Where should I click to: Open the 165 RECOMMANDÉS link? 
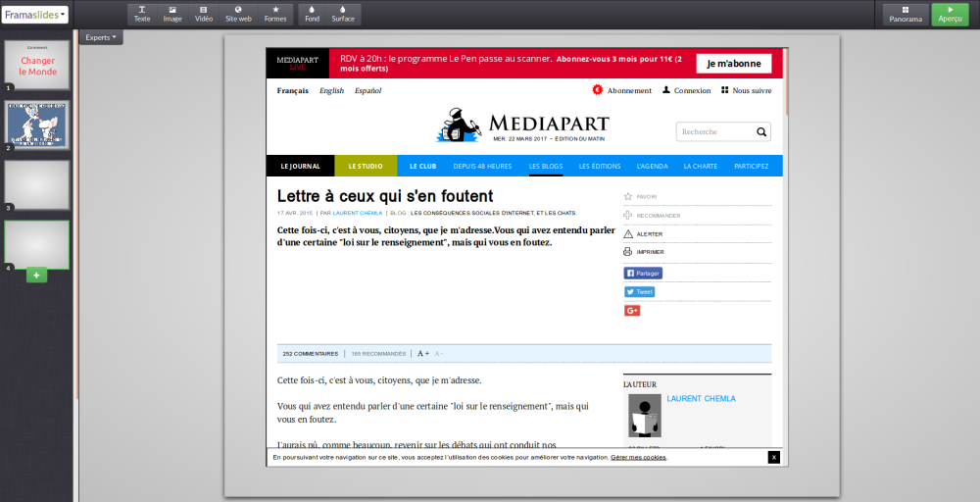378,354
